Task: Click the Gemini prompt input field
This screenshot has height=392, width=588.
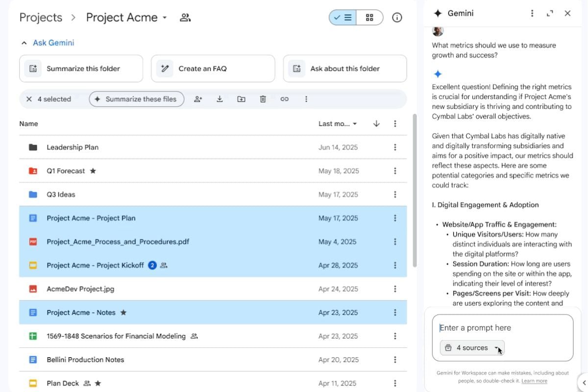Action: tap(503, 328)
